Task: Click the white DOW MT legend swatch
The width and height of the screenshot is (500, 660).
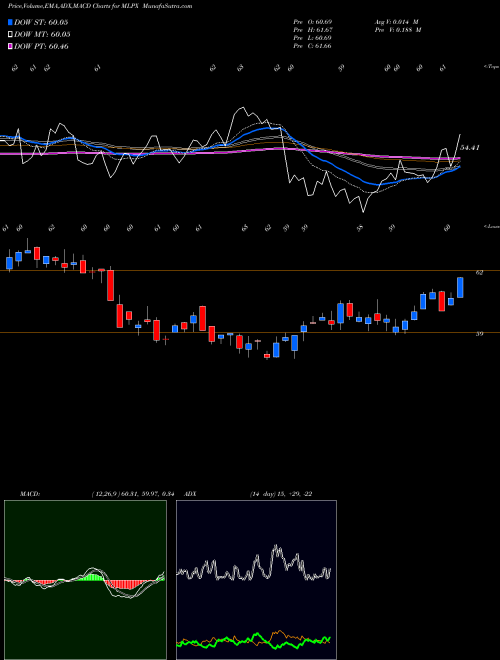Action: click(x=10, y=35)
